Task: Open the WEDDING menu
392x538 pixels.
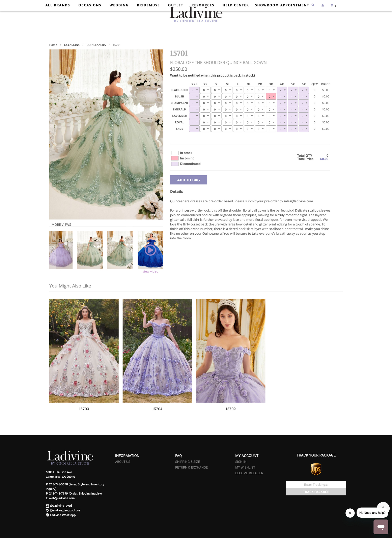Action: (119, 5)
